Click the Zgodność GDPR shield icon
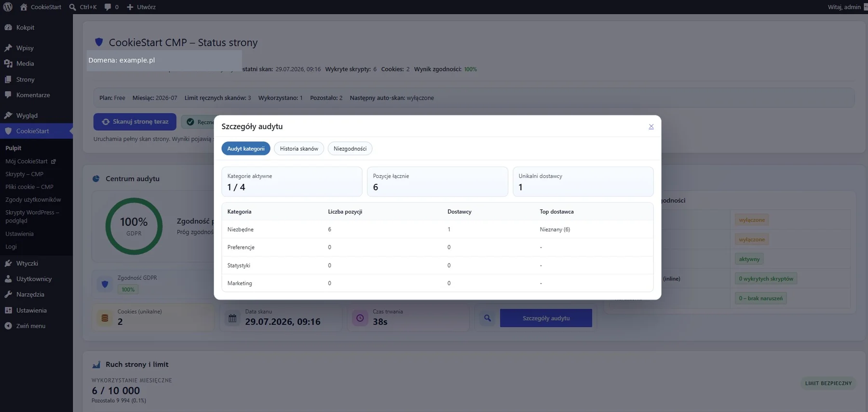This screenshot has height=412, width=868. pos(105,284)
